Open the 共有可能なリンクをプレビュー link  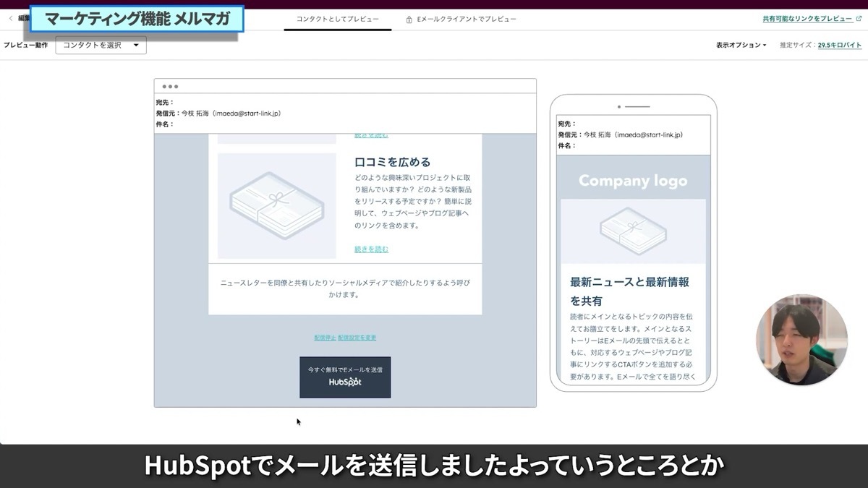click(807, 18)
